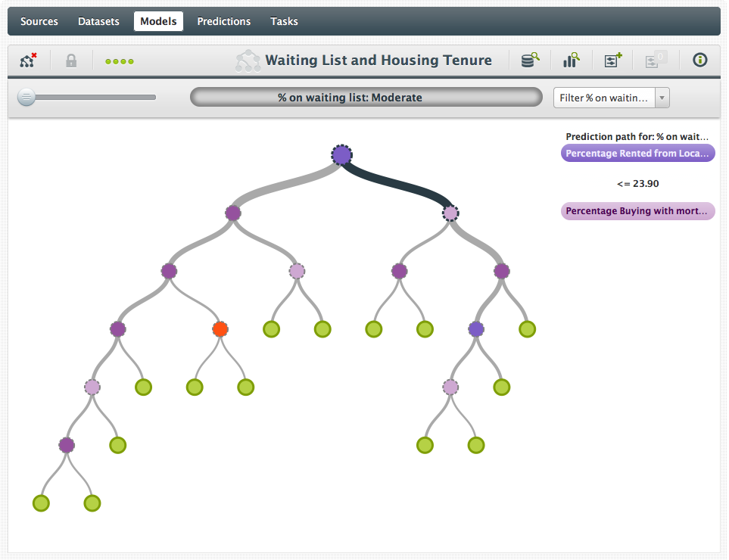Switch to the Datasets tab
729x560 pixels.
(x=98, y=21)
